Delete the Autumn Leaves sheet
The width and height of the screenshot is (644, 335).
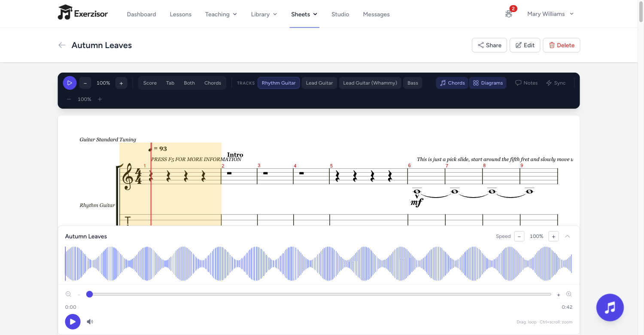562,45
